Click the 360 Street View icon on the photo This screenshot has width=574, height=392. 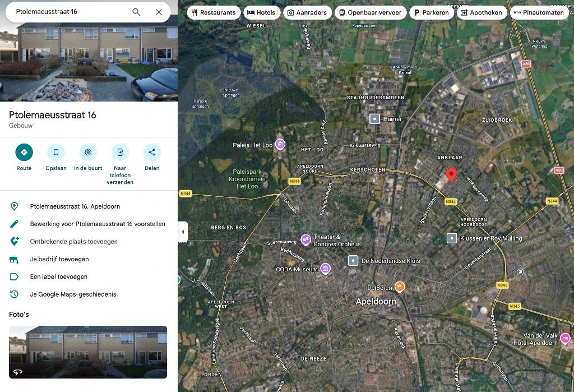pyautogui.click(x=17, y=372)
